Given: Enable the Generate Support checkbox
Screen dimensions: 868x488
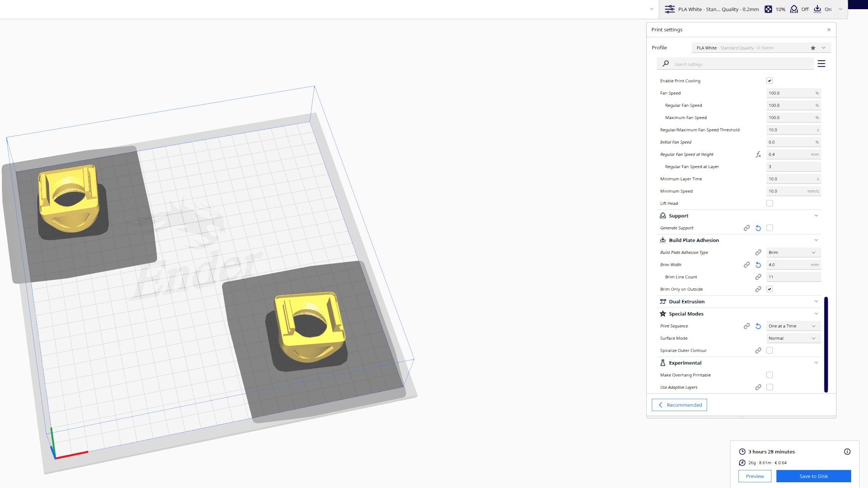Looking at the screenshot, I should click(770, 228).
